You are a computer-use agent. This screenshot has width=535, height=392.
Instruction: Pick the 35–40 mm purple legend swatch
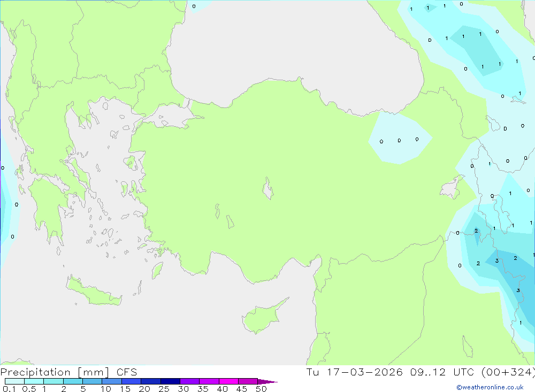click(209, 381)
